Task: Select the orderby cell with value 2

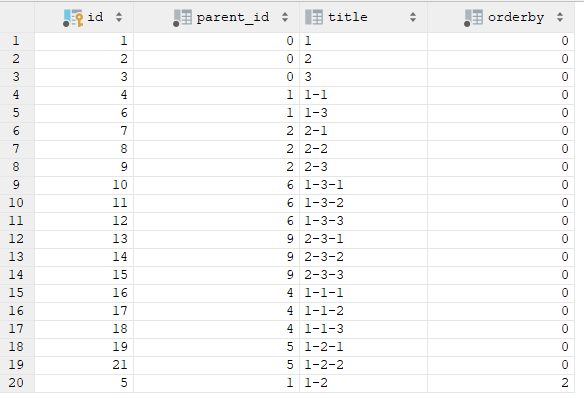Action: 501,383
